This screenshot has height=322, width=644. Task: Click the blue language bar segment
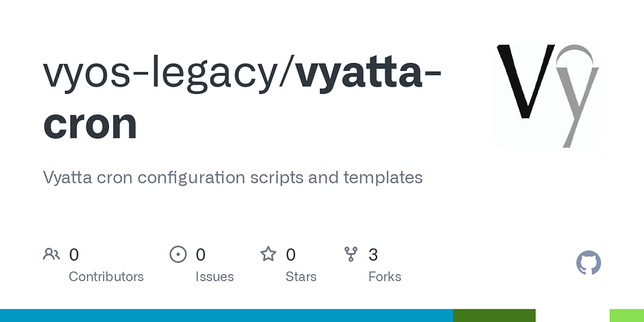point(226,315)
